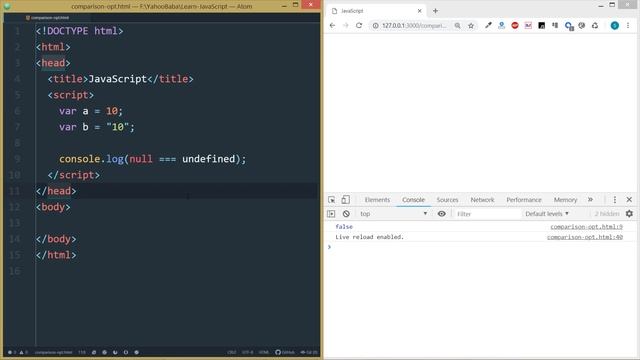640x360 pixels.
Task: Minimize the Atom window
Action: point(284,5)
